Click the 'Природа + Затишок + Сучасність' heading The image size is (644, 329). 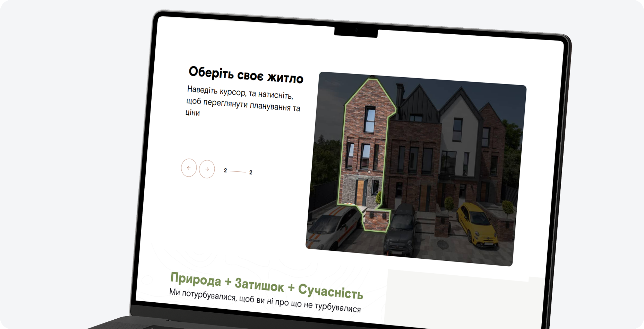click(x=266, y=286)
